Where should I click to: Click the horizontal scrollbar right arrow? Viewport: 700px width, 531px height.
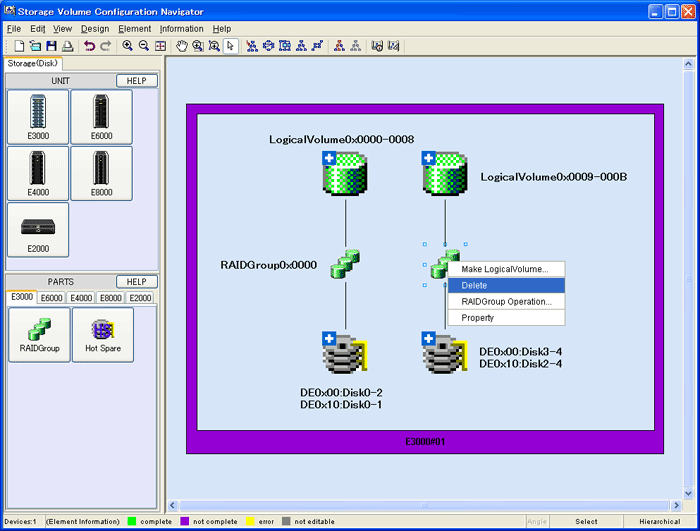click(x=676, y=505)
